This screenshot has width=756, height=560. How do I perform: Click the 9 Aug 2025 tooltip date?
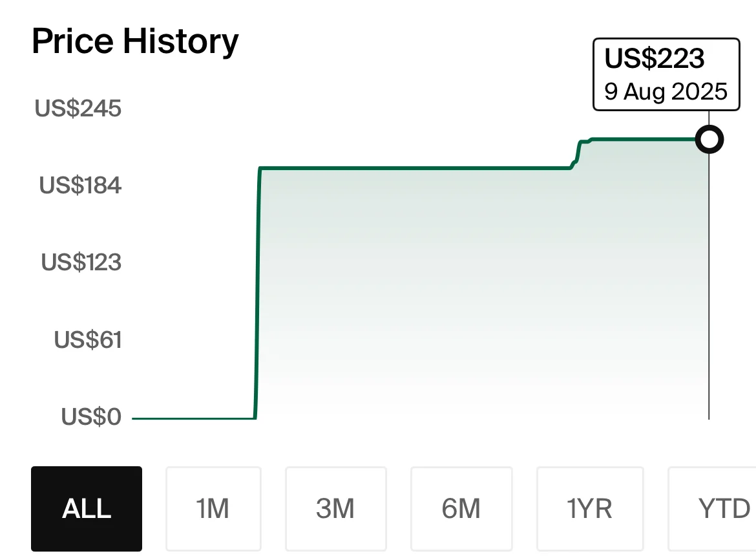666,91
